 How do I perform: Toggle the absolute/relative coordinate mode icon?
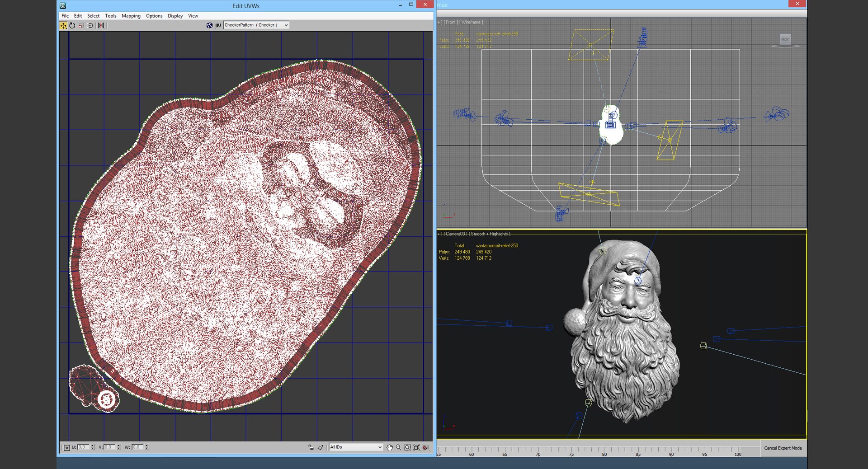coord(66,447)
